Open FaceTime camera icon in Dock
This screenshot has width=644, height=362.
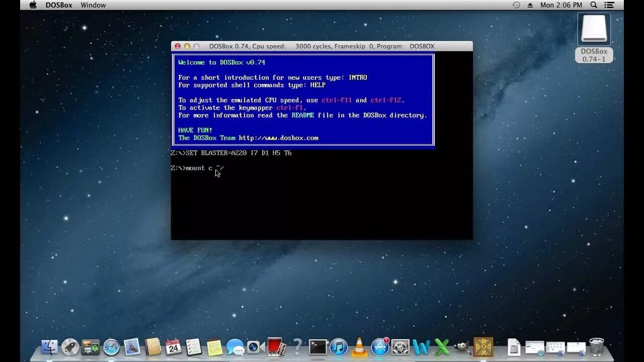click(256, 347)
